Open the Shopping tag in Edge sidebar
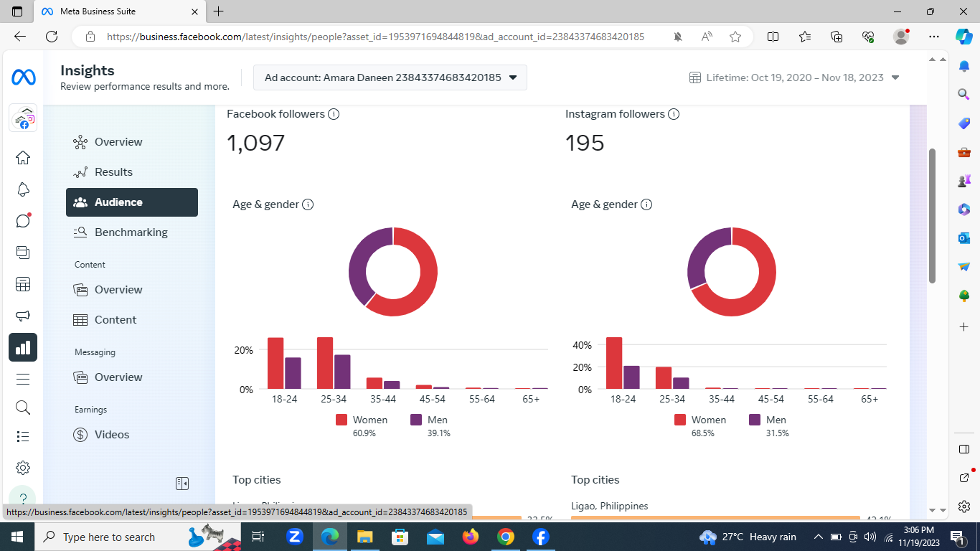The height and width of the screenshot is (551, 980). click(964, 123)
